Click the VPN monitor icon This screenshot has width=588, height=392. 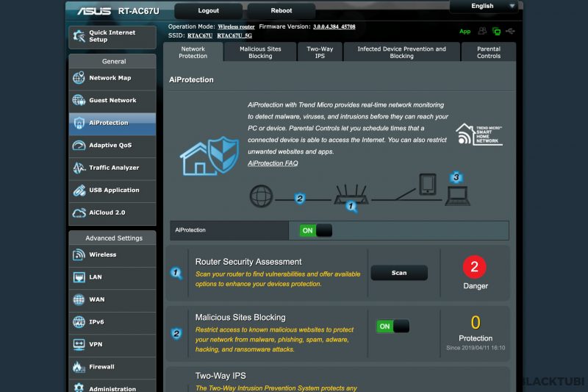[79, 344]
